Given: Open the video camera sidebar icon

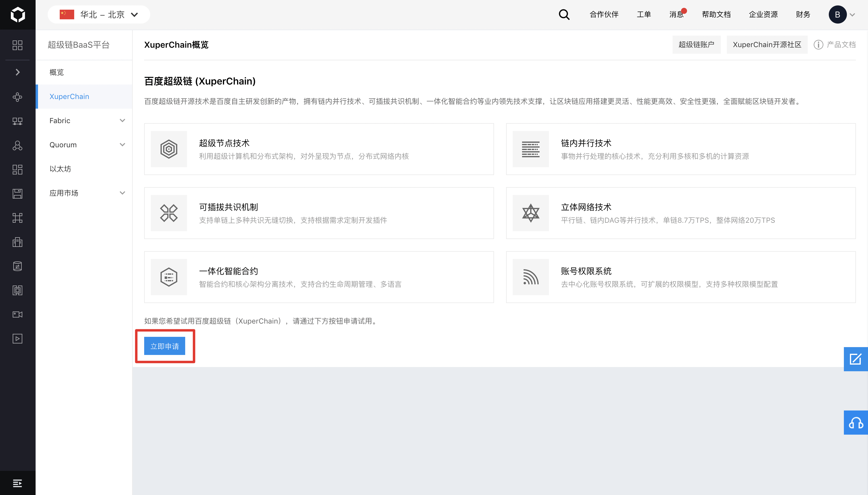Looking at the screenshot, I should click(17, 314).
